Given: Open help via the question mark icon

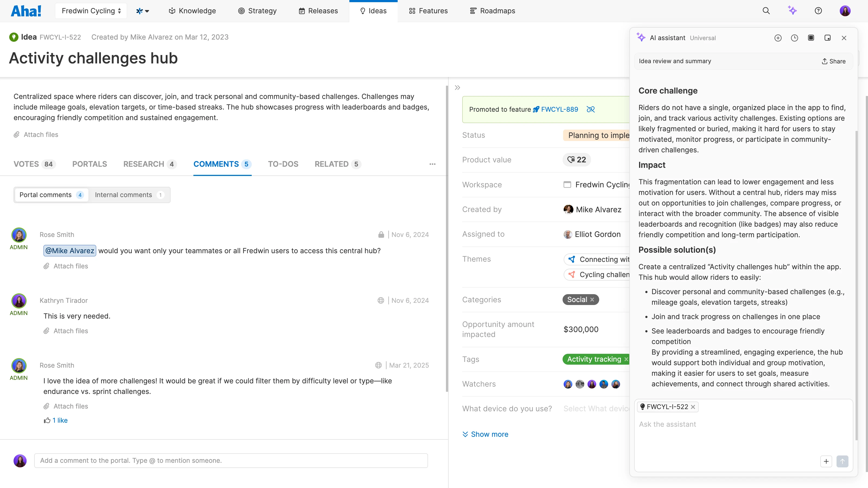Looking at the screenshot, I should (818, 11).
